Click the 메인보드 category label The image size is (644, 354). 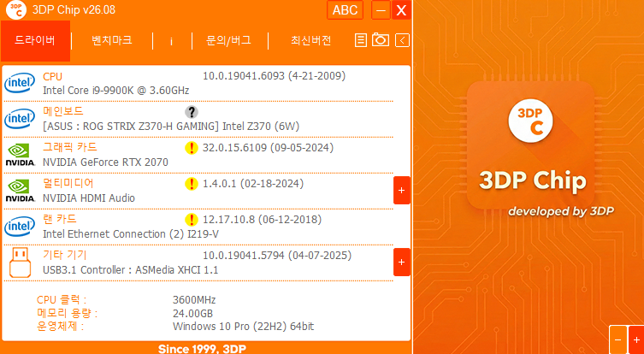click(x=63, y=111)
